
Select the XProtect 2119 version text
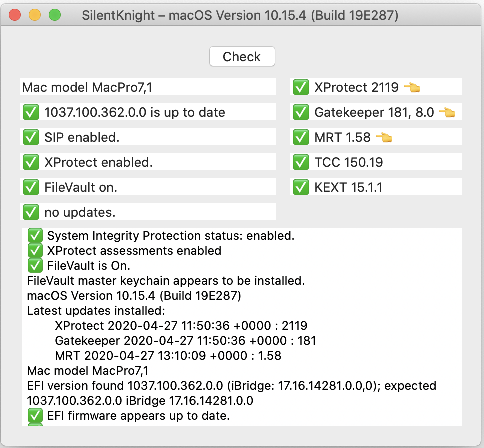click(357, 87)
